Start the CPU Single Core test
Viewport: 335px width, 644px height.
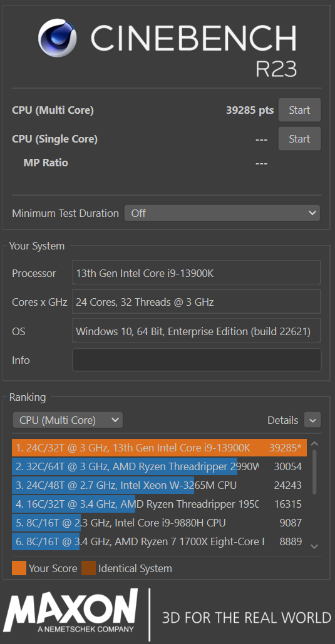(299, 139)
